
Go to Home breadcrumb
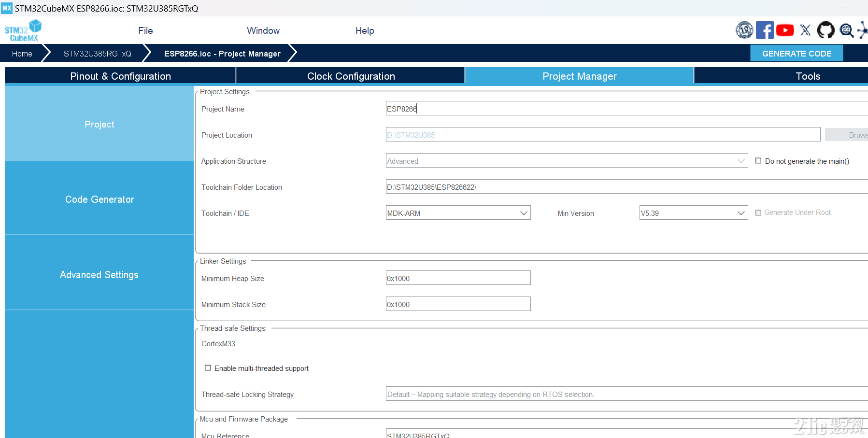pyautogui.click(x=22, y=54)
